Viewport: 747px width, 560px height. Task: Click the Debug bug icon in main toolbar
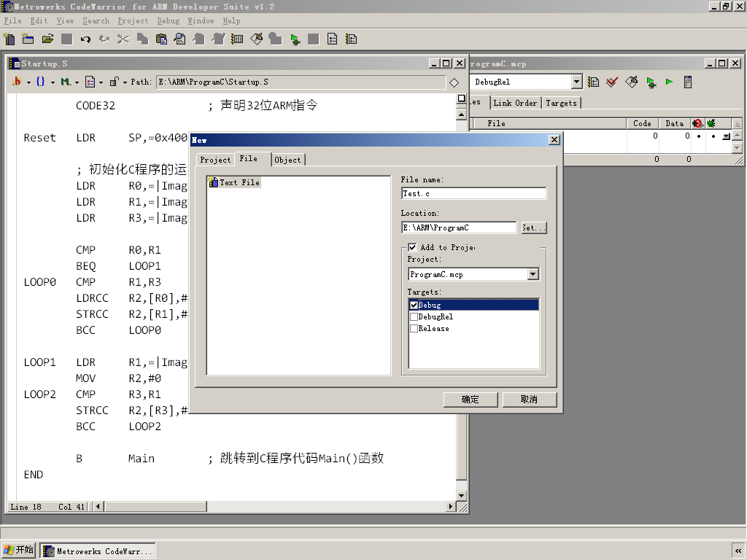point(295,39)
